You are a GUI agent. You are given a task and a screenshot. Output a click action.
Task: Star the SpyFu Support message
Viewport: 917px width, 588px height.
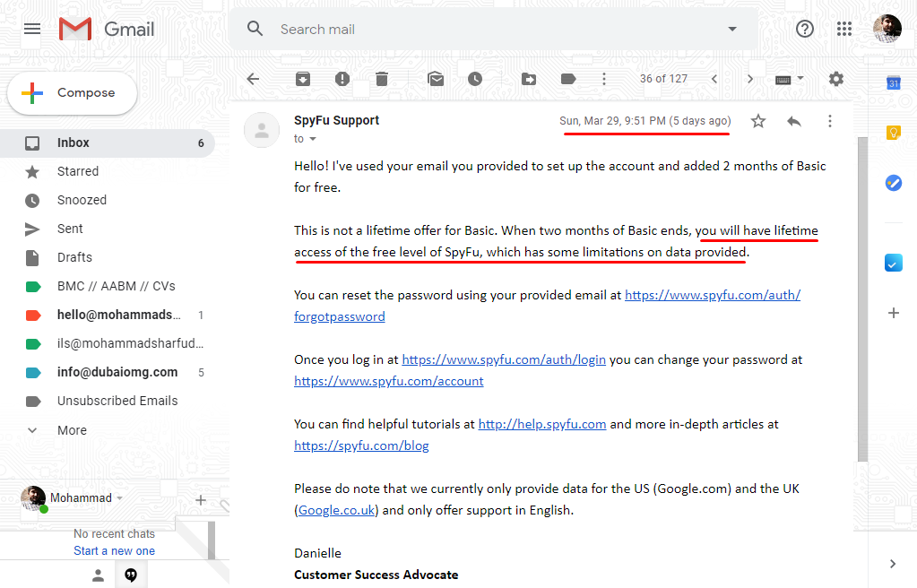(758, 121)
